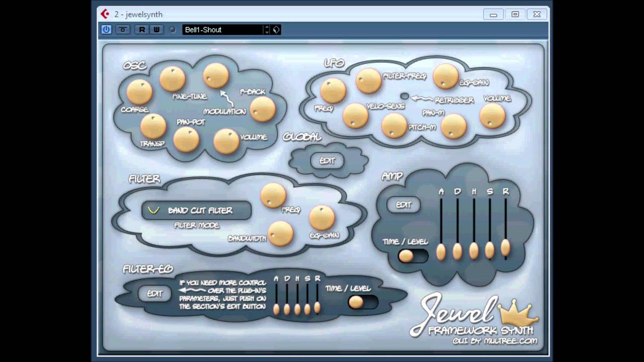Click the LFO Volume knob
This screenshot has height=362, width=644.
[492, 116]
